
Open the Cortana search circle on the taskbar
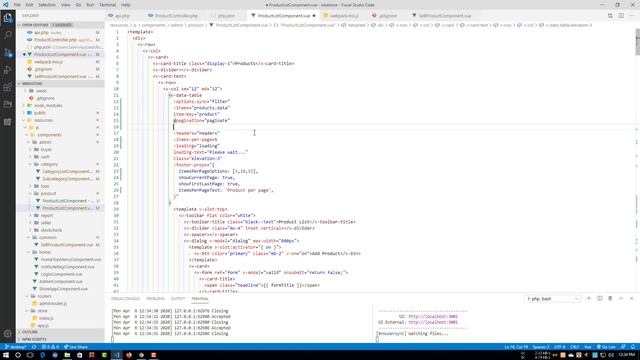pyautogui.click(x=18, y=355)
